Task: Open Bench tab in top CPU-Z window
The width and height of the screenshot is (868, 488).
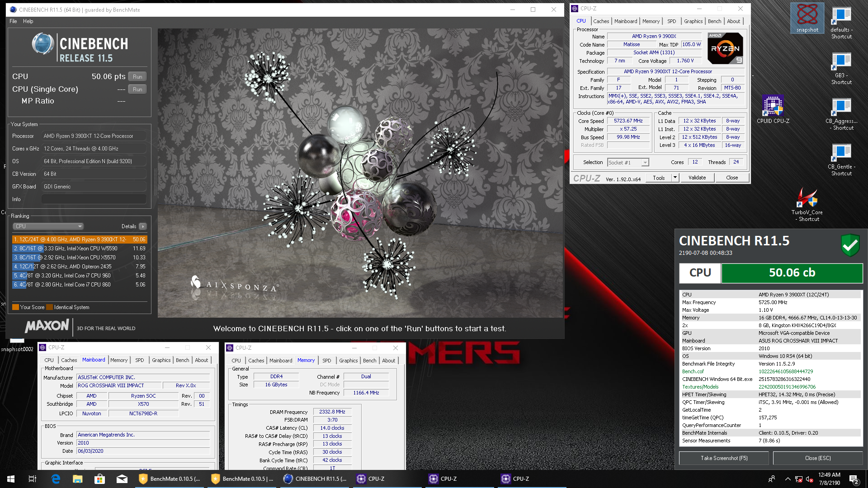Action: pyautogui.click(x=715, y=21)
